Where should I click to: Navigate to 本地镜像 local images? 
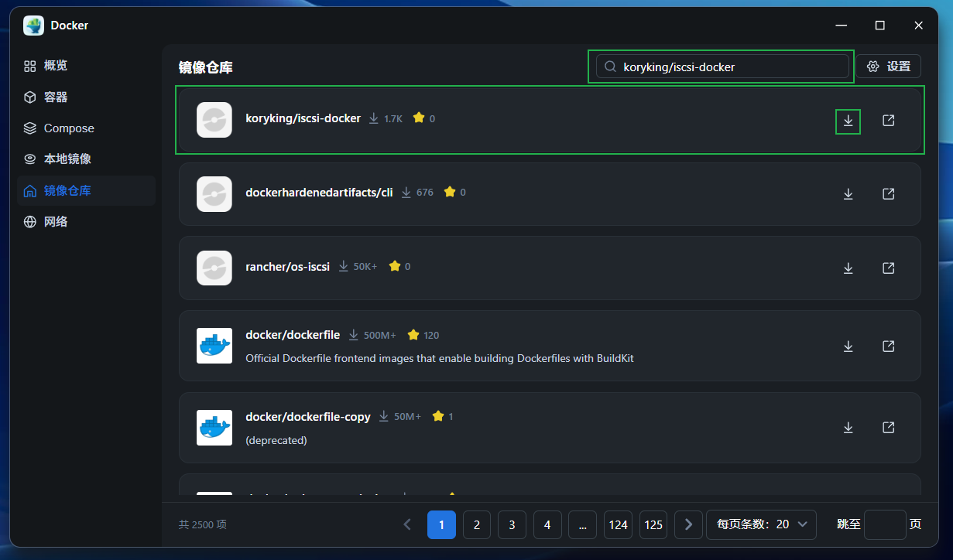point(67,159)
